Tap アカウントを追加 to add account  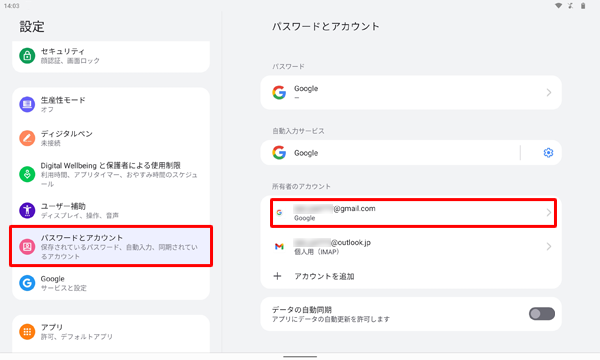point(411,276)
